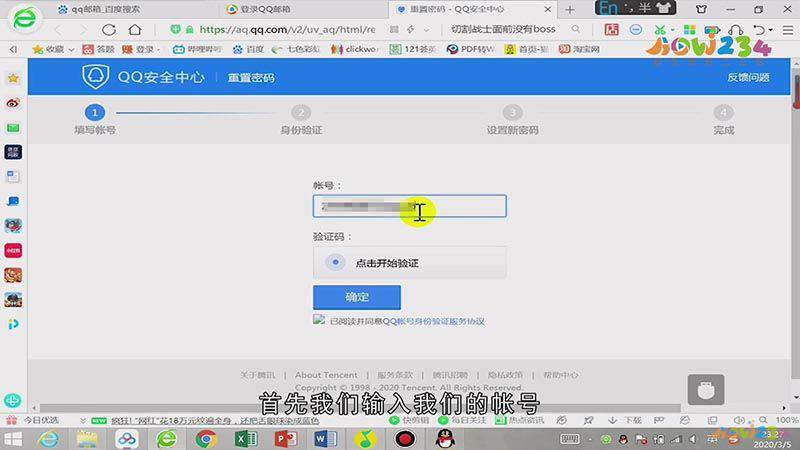Open Windows Start button
This screenshot has height=450, width=800.
point(13,439)
